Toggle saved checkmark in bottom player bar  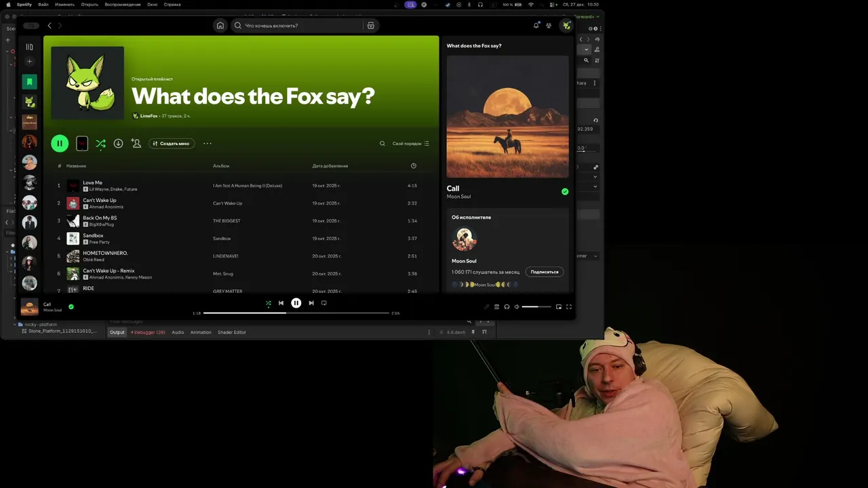click(x=71, y=306)
